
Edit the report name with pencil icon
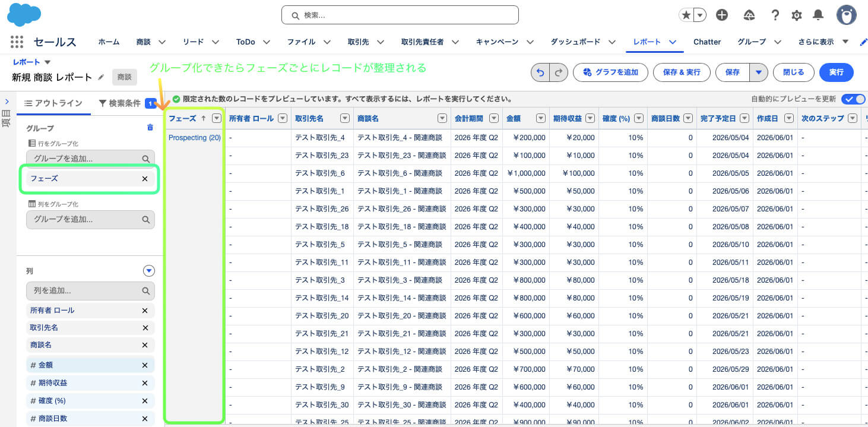101,77
